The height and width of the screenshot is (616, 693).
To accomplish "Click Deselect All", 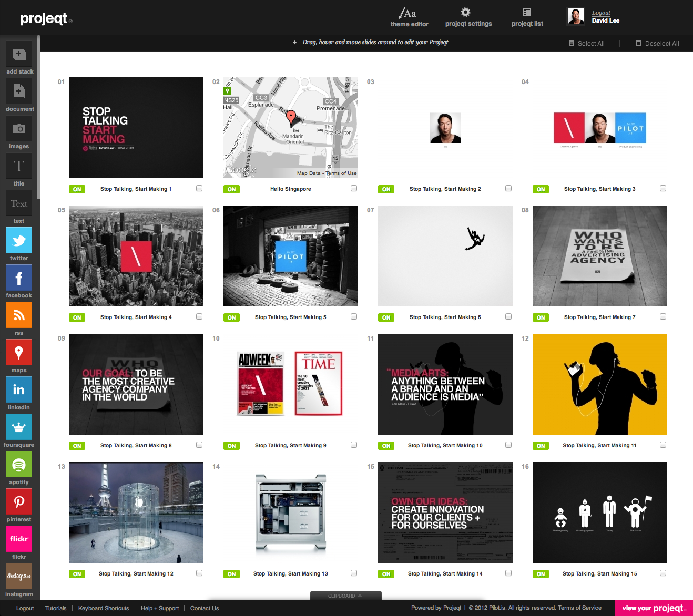I will click(x=658, y=44).
